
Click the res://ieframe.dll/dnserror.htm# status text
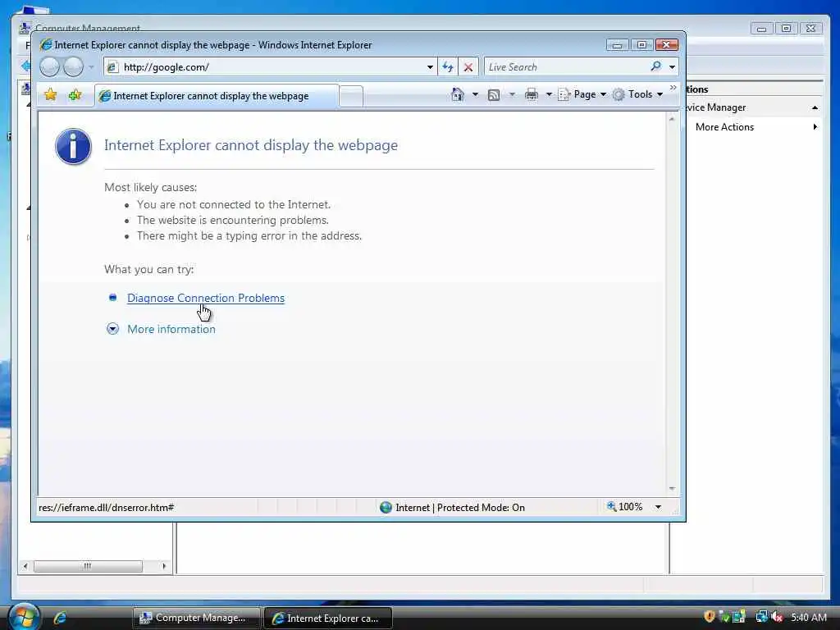(x=106, y=507)
